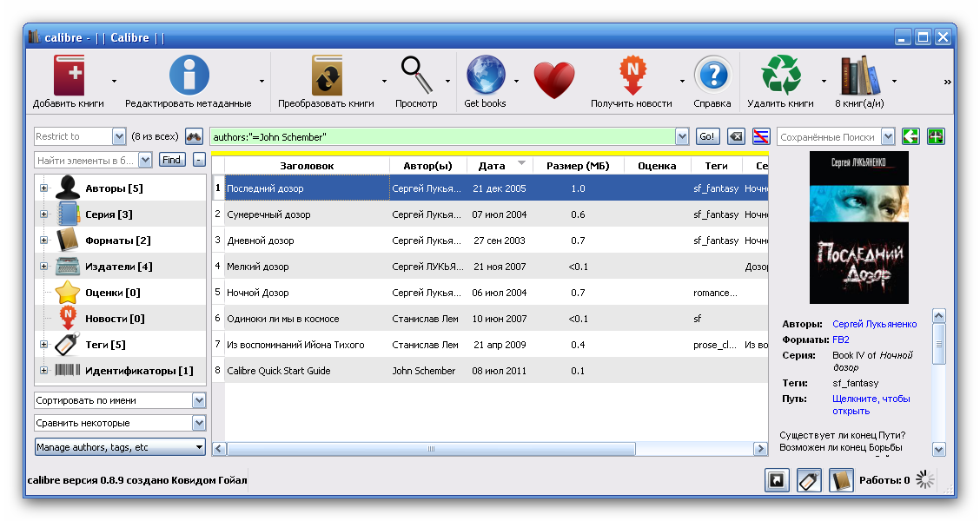Click the horizontal scrollbar of book list

coord(431,449)
